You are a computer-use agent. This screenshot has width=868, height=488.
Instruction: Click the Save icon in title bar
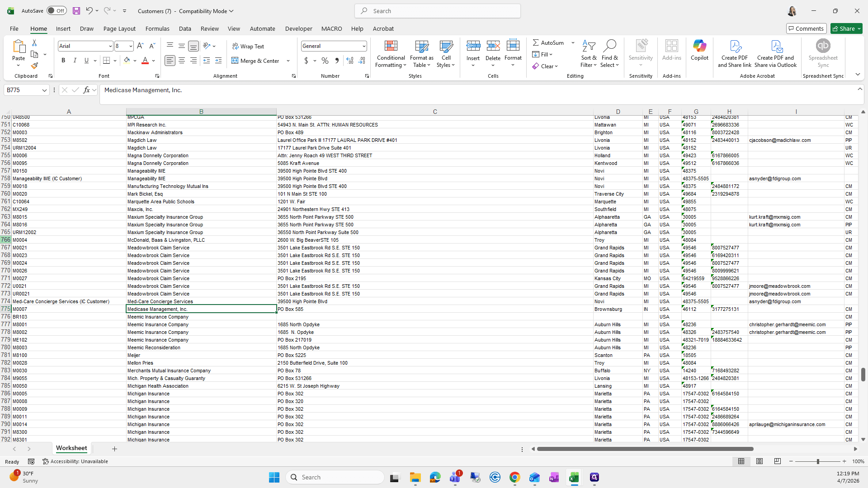(x=76, y=11)
